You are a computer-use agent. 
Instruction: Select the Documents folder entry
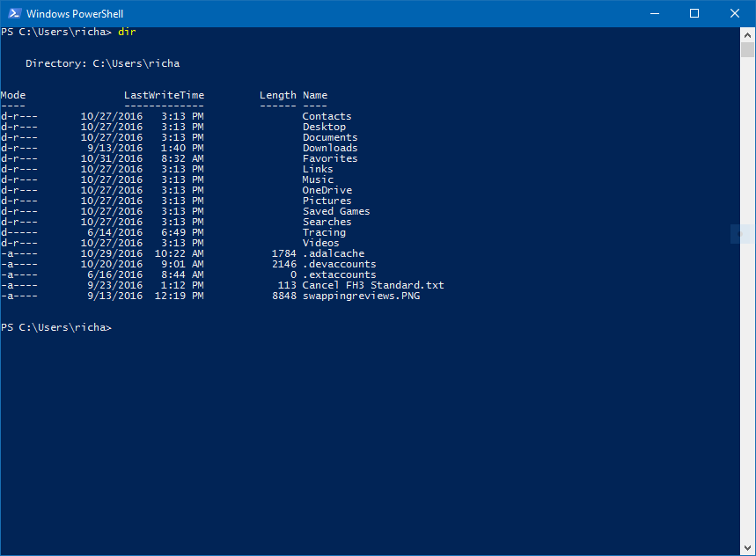(x=330, y=136)
